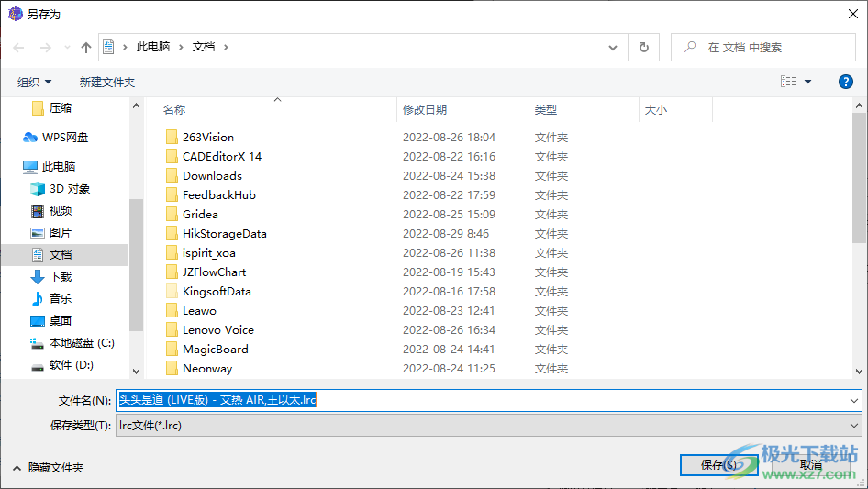
Task: Select 压缩 folder in navigation pane
Action: pyautogui.click(x=52, y=108)
